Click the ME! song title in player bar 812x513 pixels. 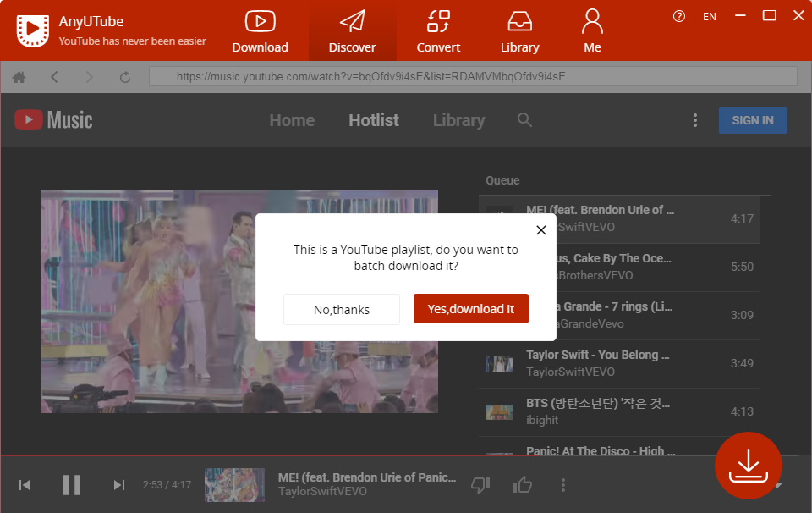click(367, 477)
